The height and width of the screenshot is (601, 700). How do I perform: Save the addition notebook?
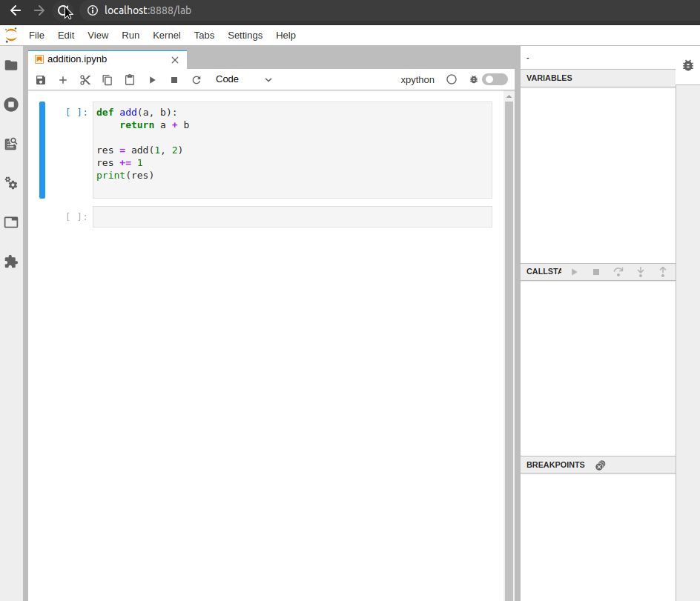[x=41, y=79]
